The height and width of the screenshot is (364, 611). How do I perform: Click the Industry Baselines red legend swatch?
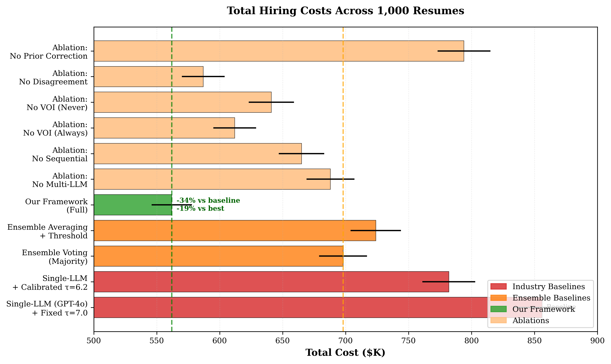click(498, 286)
